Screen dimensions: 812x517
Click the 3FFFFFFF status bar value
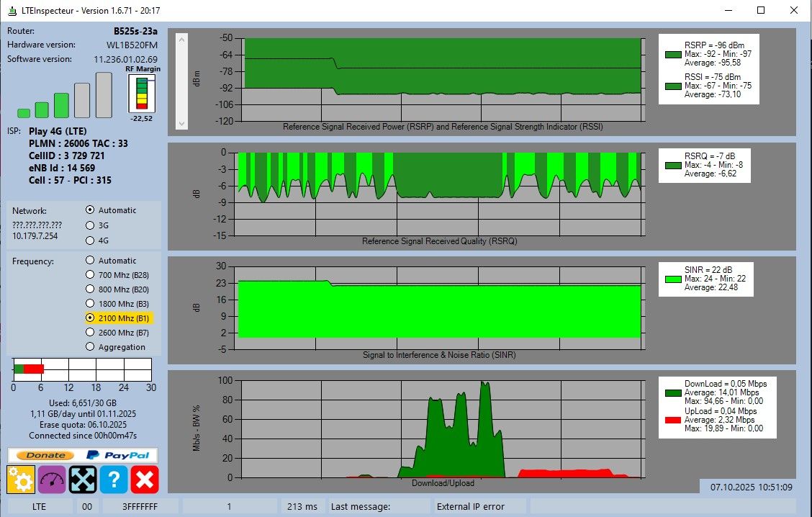[x=140, y=507]
